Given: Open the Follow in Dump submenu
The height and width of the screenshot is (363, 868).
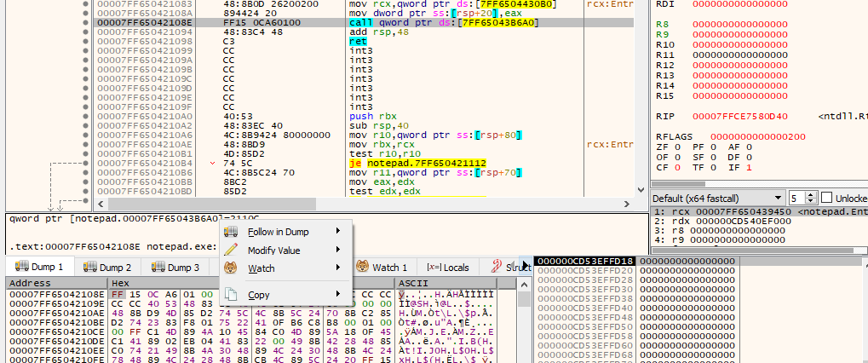Looking at the screenshot, I should coord(285,232).
